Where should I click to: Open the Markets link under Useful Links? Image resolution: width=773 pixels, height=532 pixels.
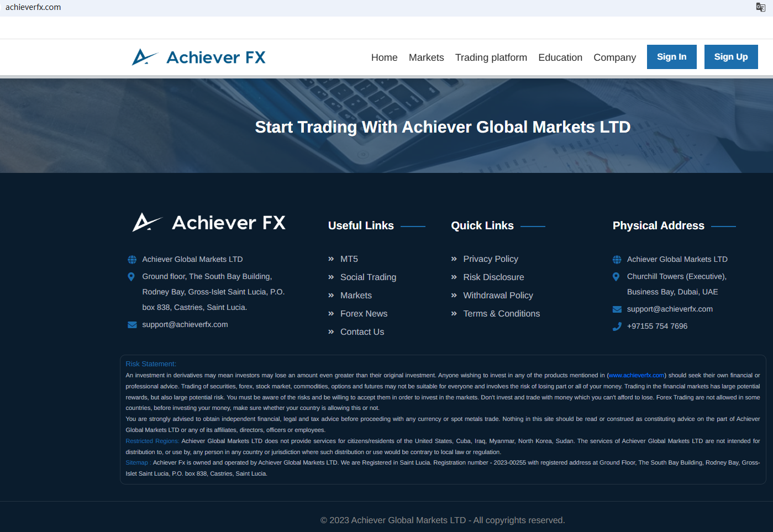pyautogui.click(x=356, y=295)
